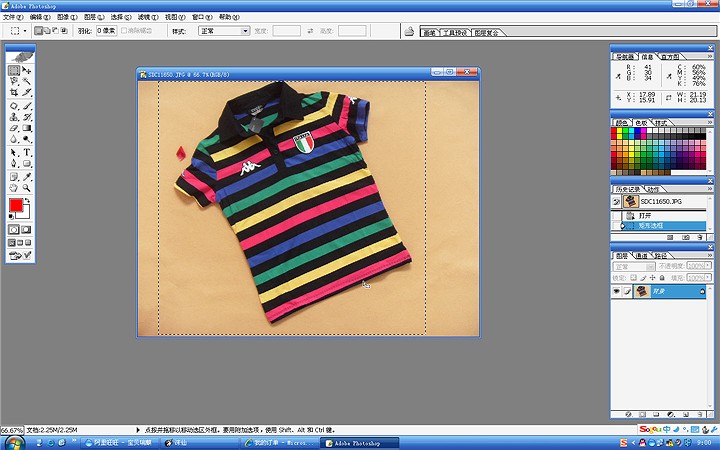The width and height of the screenshot is (720, 450).
Task: Jump to ImageReady icon in toolbox
Action: 20,255
